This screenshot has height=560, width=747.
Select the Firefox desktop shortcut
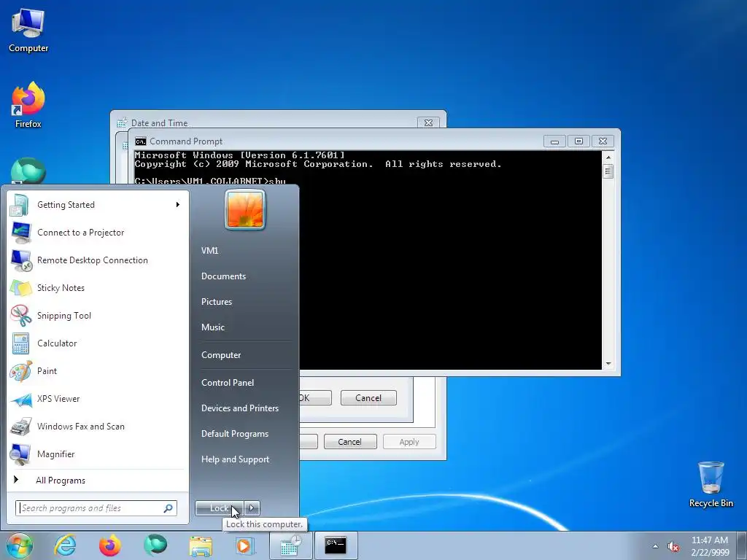[x=28, y=105]
